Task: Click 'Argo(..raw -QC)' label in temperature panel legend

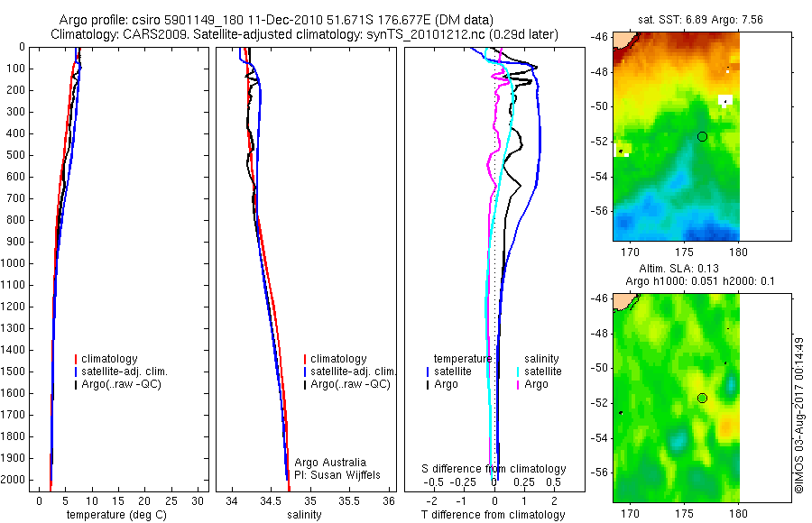Action: click(x=121, y=384)
